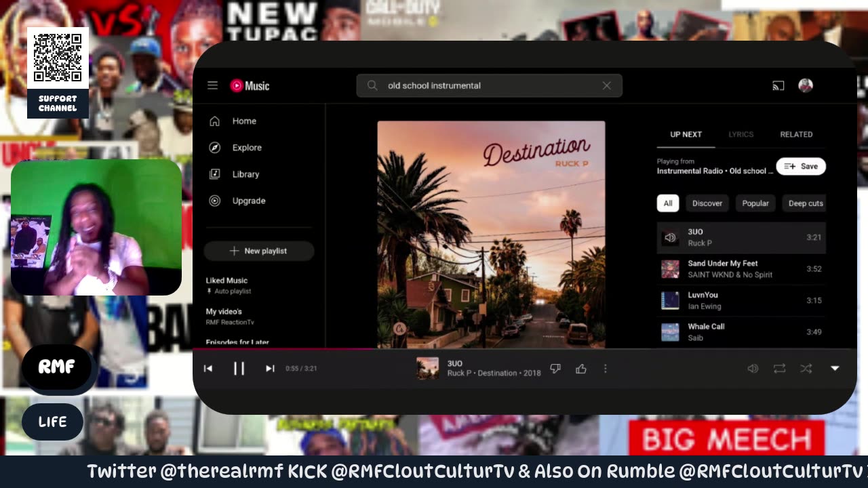Click the Destination album artwork
This screenshot has width=868, height=488.
coord(491,235)
